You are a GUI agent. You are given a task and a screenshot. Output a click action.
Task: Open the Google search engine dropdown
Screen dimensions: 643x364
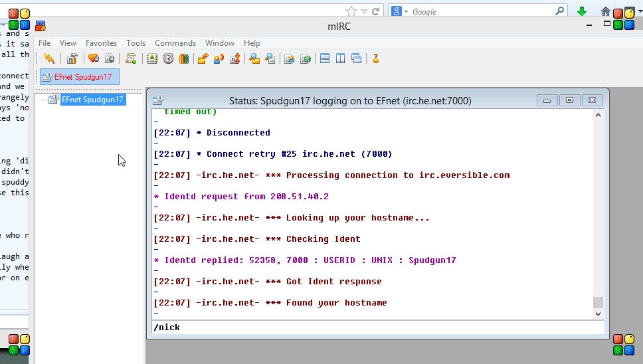tap(406, 11)
